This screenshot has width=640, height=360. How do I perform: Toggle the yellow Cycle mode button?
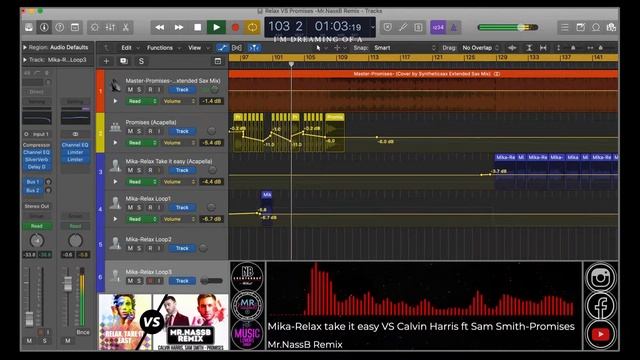pyautogui.click(x=253, y=27)
